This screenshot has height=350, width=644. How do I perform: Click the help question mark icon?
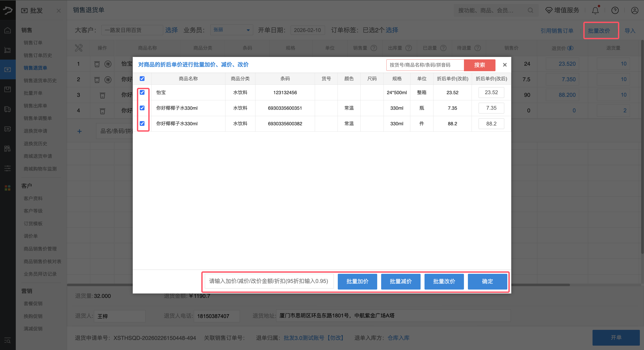615,10
